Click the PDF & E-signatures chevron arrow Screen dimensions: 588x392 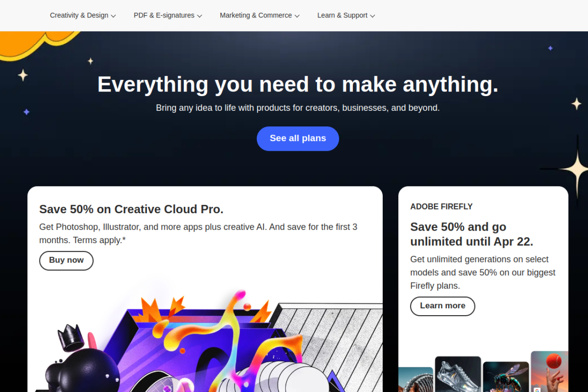coord(200,16)
